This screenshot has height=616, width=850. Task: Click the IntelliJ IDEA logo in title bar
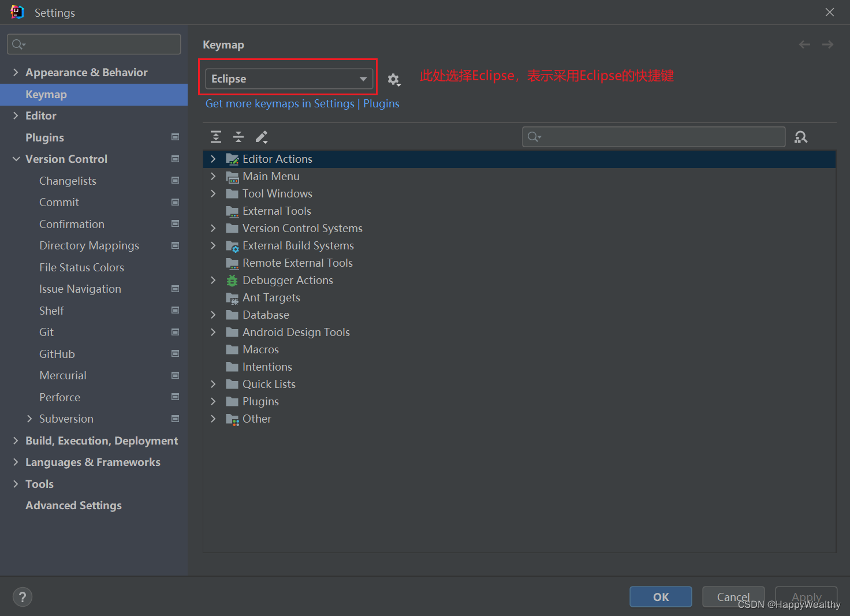click(17, 12)
